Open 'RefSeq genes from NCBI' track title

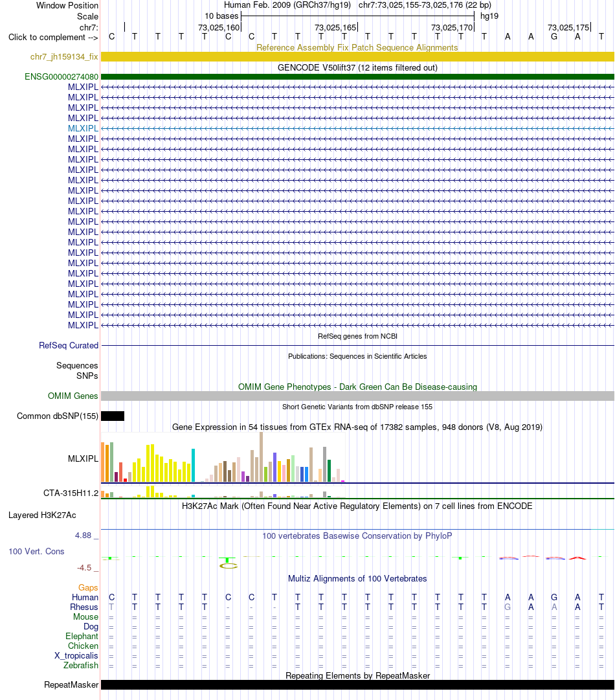tap(357, 336)
